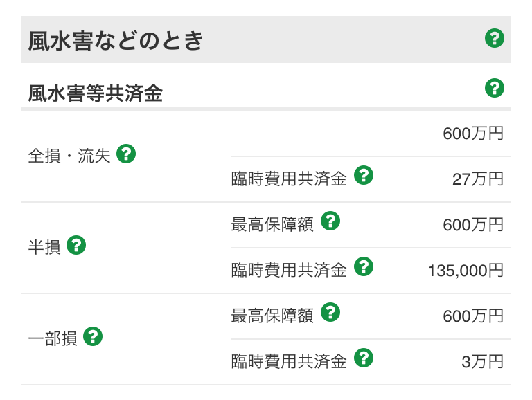
Task: Open help for 臨時費用共済金 in 全損・流失 row
Action: pos(364,176)
